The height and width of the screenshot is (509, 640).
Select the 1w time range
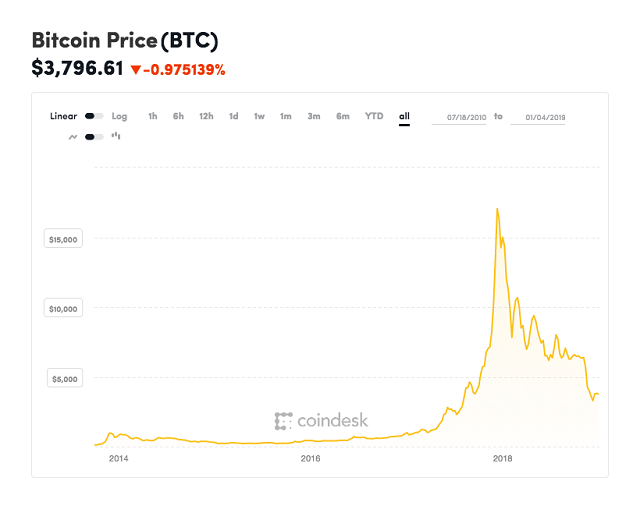pyautogui.click(x=259, y=116)
